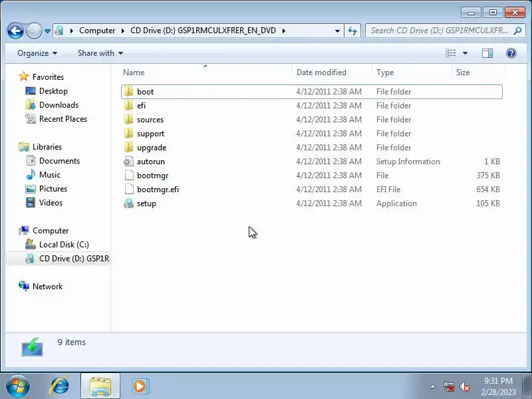The height and width of the screenshot is (399, 532).
Task: Open the Videos library
Action: (51, 203)
